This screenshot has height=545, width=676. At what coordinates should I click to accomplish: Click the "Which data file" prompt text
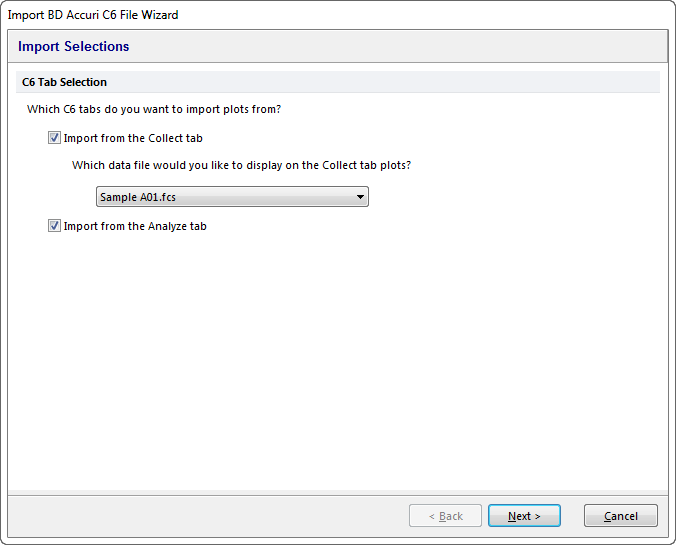[x=241, y=165]
